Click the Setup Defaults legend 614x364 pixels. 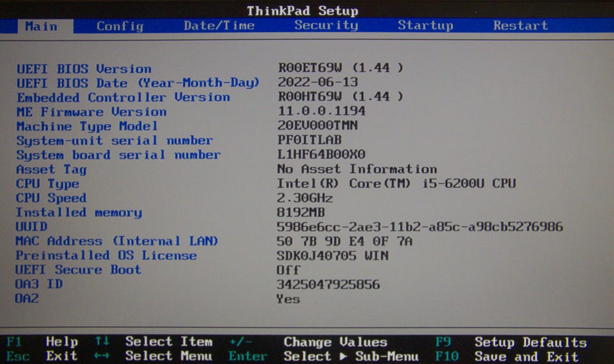531,342
